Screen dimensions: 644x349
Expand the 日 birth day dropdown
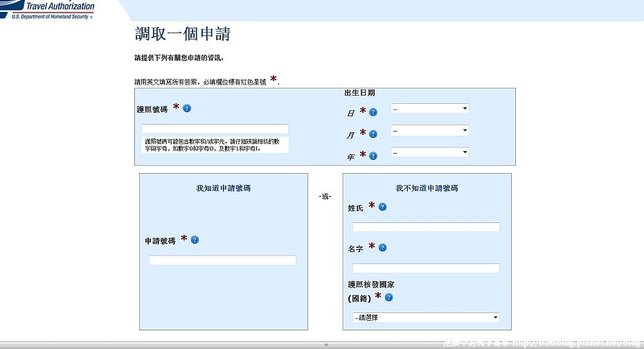click(x=429, y=109)
